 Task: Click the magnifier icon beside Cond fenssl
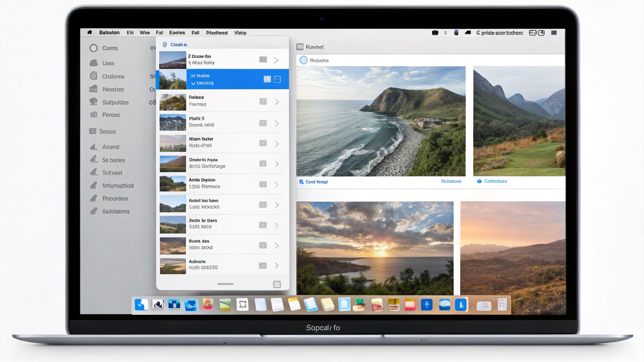pyautogui.click(x=301, y=182)
